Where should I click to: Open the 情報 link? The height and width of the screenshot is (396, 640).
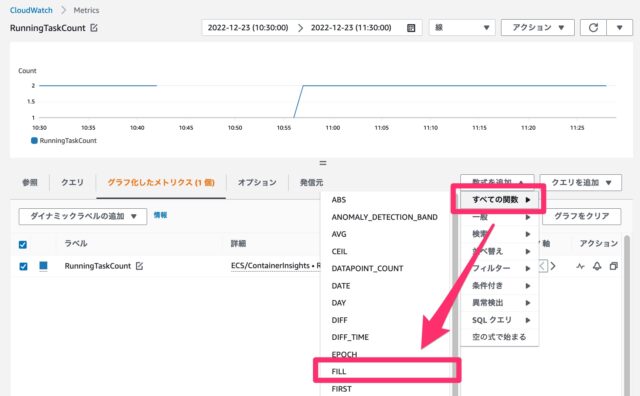(x=160, y=215)
